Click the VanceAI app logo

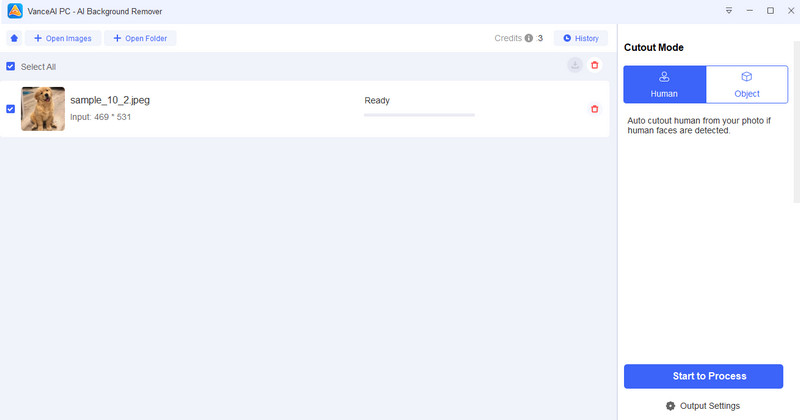pos(15,10)
